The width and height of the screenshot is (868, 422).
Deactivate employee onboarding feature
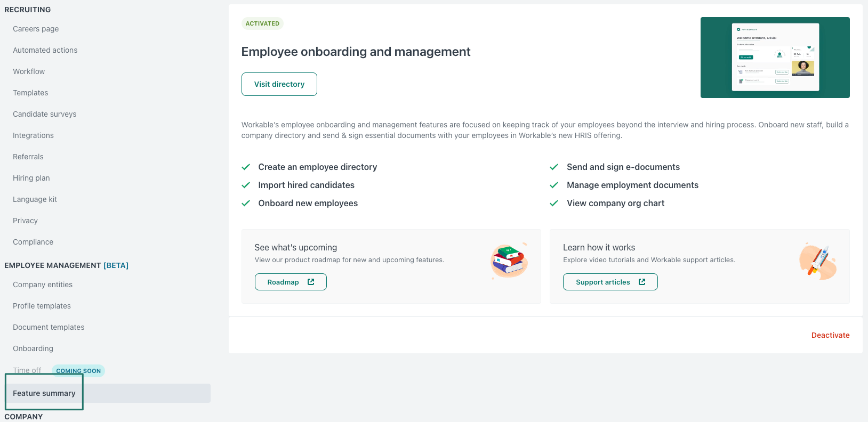(830, 335)
